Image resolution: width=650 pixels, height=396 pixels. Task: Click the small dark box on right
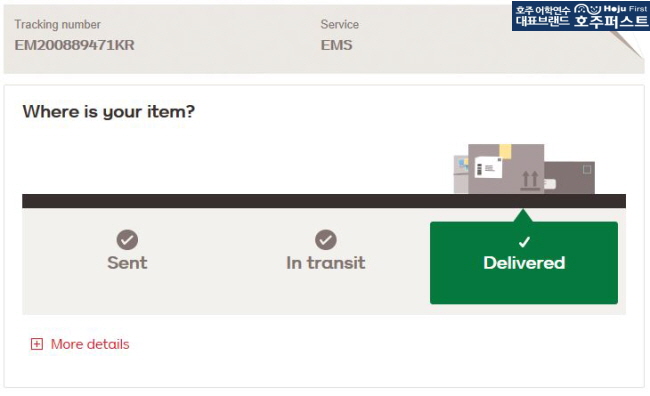(x=569, y=177)
